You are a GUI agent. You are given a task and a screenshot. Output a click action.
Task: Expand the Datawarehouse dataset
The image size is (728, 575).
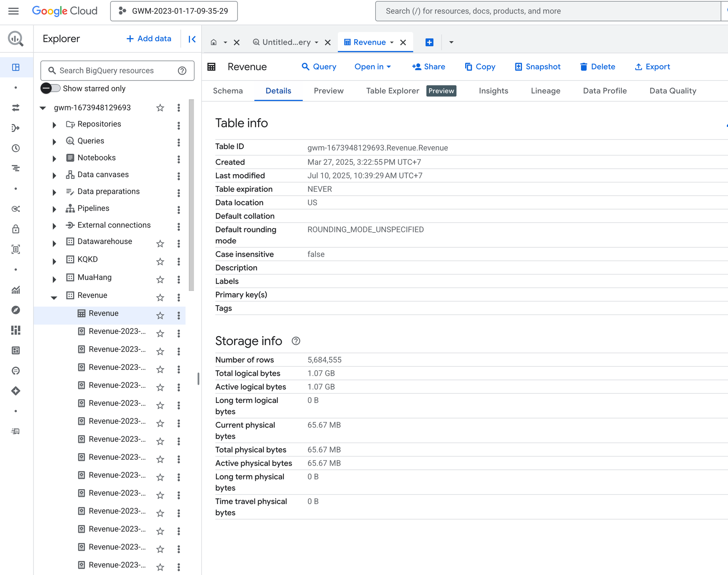[54, 243]
